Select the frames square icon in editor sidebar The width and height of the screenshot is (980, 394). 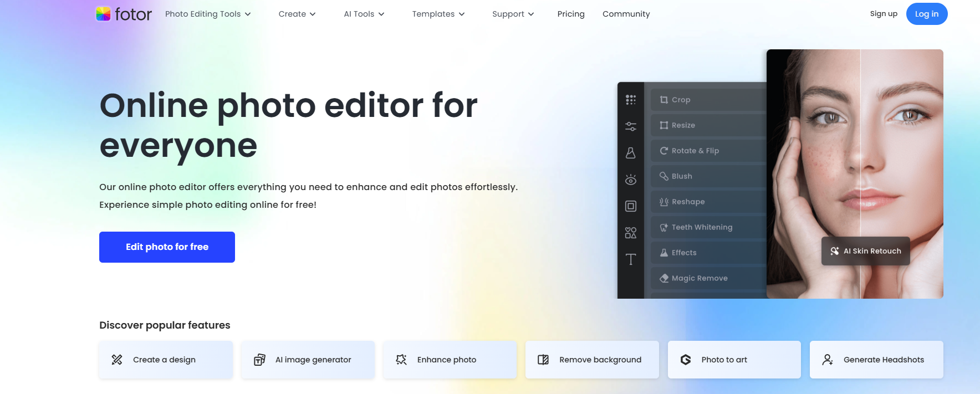[631, 206]
